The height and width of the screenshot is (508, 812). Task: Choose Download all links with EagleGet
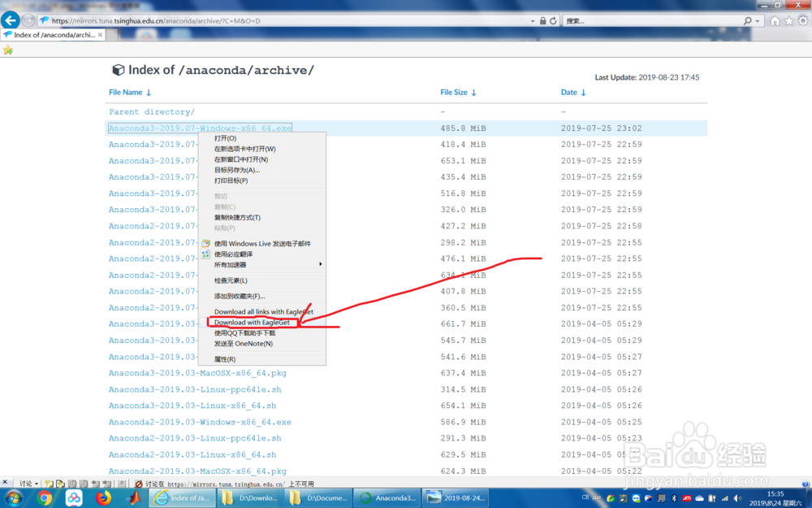(x=262, y=312)
